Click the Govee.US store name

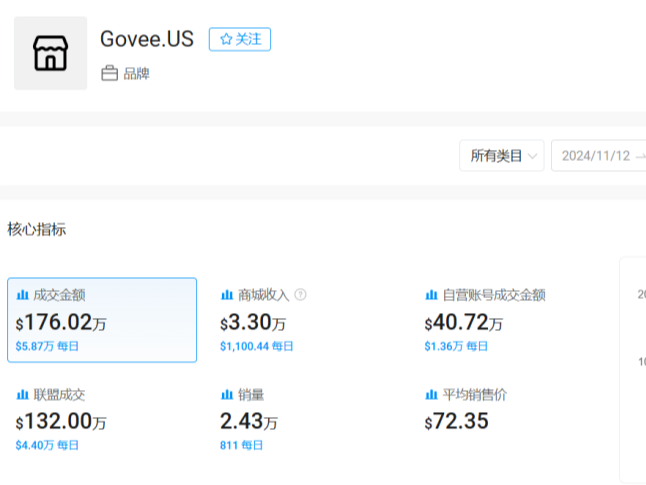click(x=147, y=39)
